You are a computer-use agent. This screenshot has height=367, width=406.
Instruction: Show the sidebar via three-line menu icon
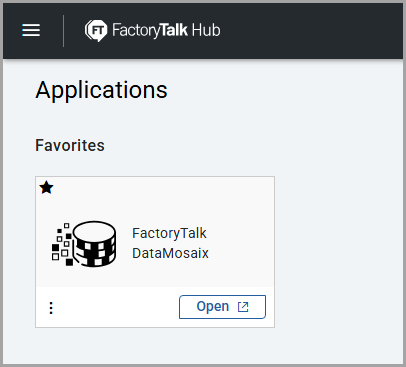[31, 30]
